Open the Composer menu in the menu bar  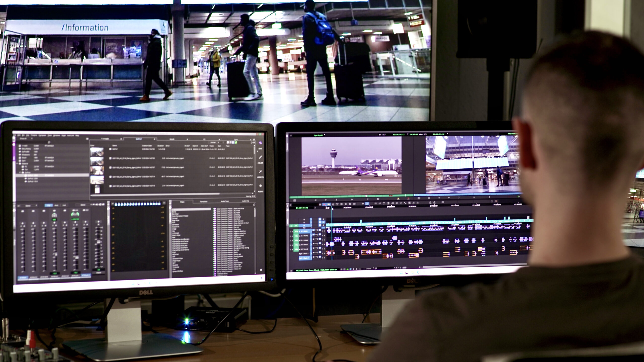pyautogui.click(x=42, y=135)
